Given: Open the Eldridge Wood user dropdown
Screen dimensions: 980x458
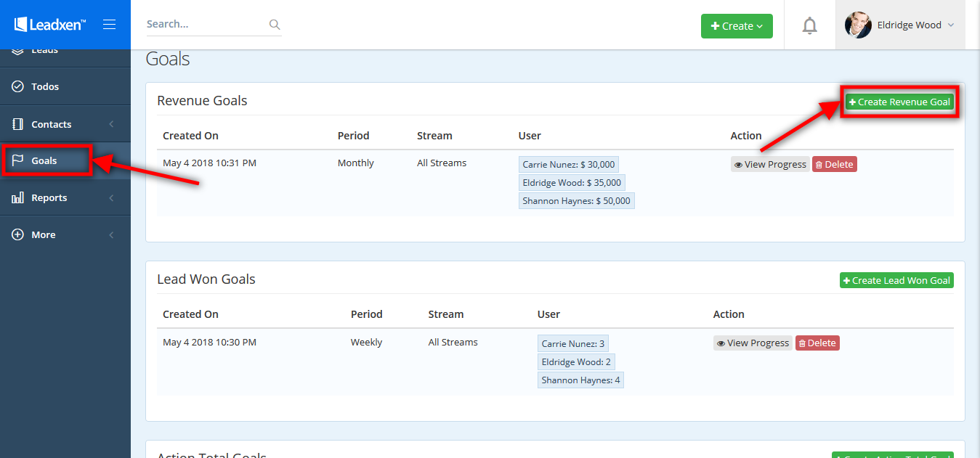Looking at the screenshot, I should [900, 25].
